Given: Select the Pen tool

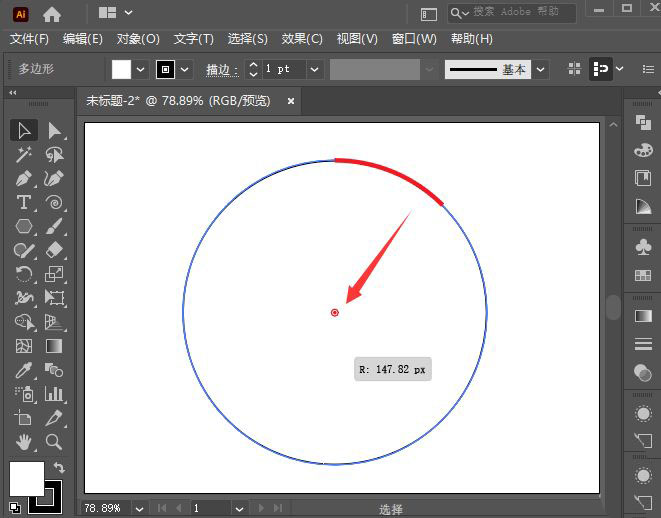Looking at the screenshot, I should point(24,179).
